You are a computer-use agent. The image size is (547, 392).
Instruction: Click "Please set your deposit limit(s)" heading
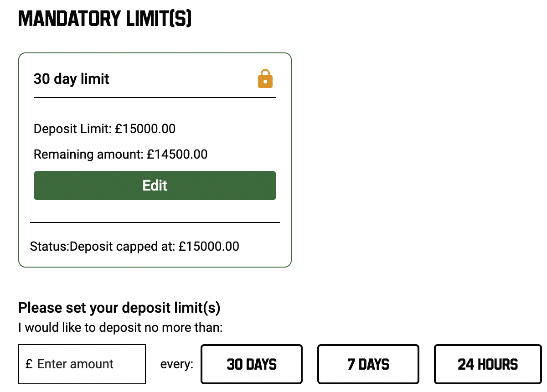[119, 308]
